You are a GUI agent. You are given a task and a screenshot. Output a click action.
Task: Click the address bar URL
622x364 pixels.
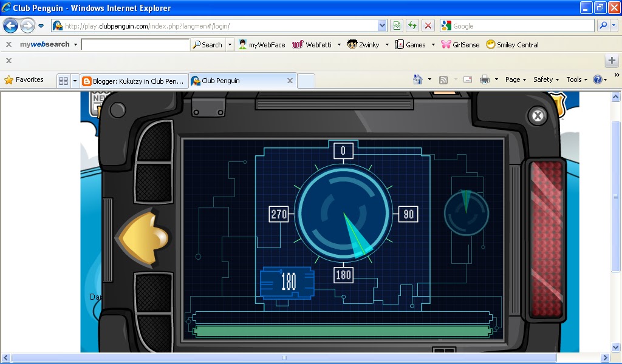click(x=147, y=26)
